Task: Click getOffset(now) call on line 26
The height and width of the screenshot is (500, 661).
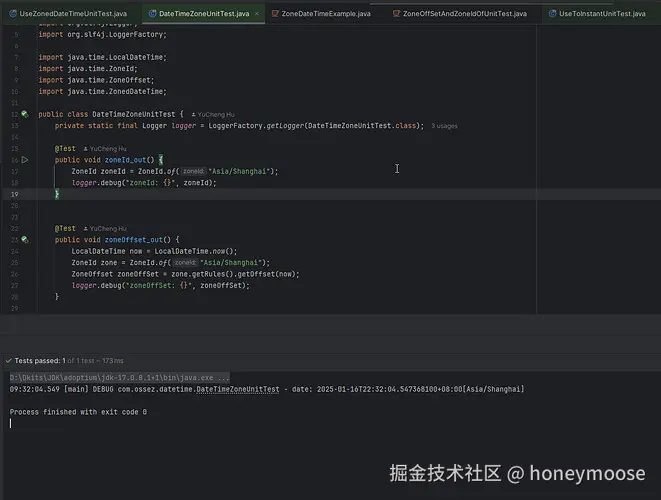Action: pos(266,274)
